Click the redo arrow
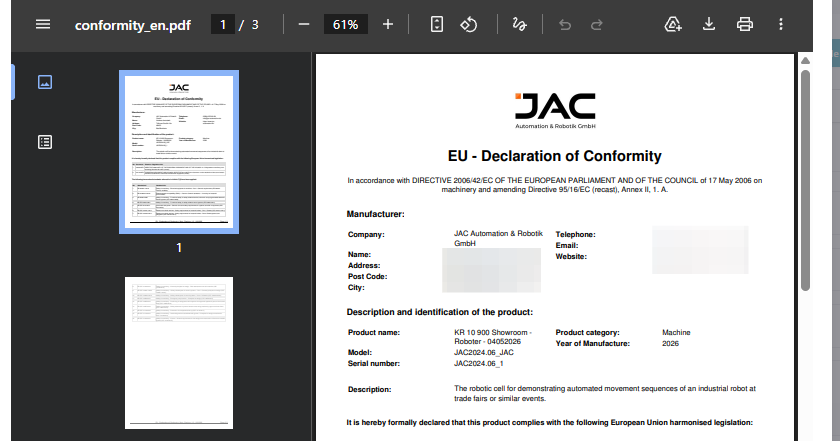The height and width of the screenshot is (441, 840). point(596,25)
